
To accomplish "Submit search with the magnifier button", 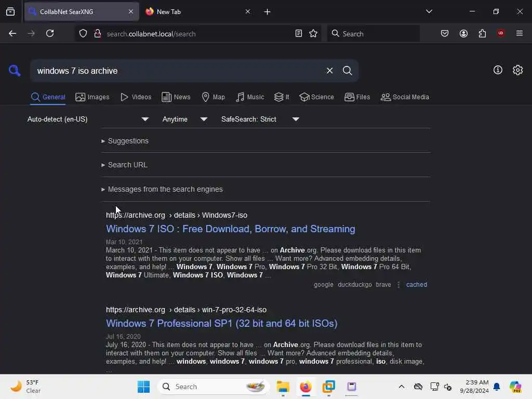I will tap(347, 71).
